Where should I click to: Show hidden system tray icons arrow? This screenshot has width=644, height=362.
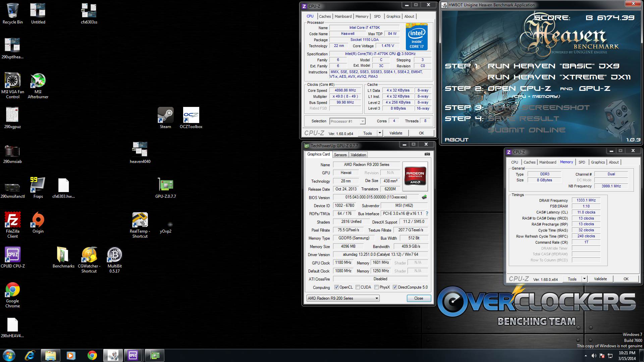[586, 356]
